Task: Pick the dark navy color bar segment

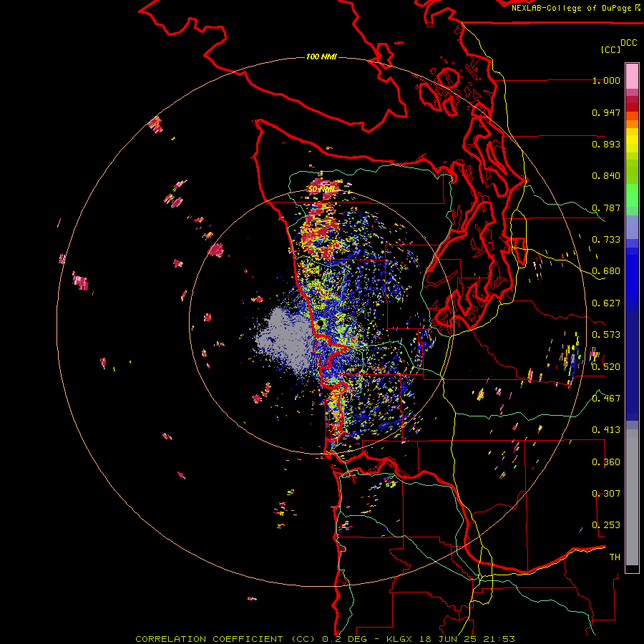Action: (x=632, y=361)
